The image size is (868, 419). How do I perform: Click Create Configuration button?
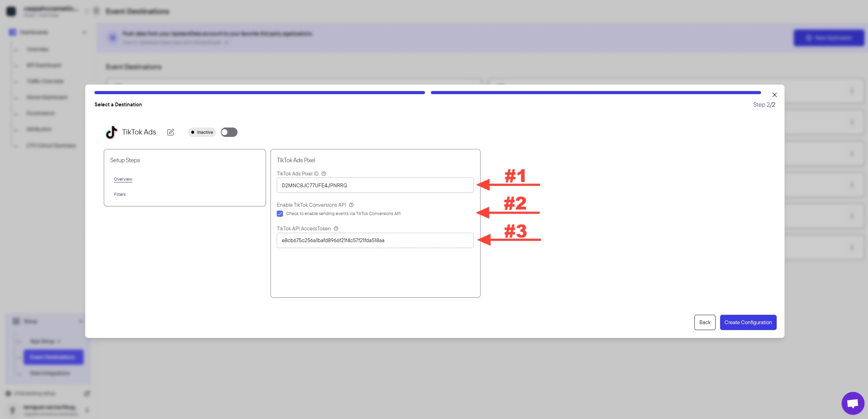pos(748,322)
